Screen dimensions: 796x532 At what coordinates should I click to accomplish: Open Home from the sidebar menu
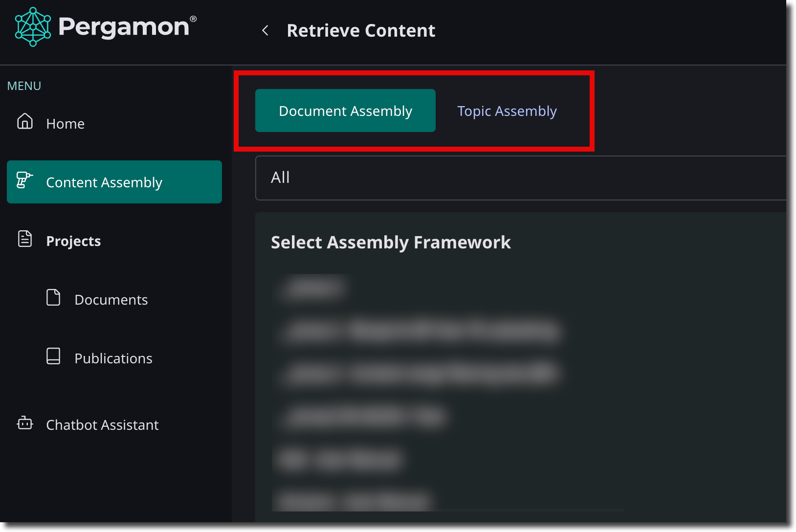point(66,124)
